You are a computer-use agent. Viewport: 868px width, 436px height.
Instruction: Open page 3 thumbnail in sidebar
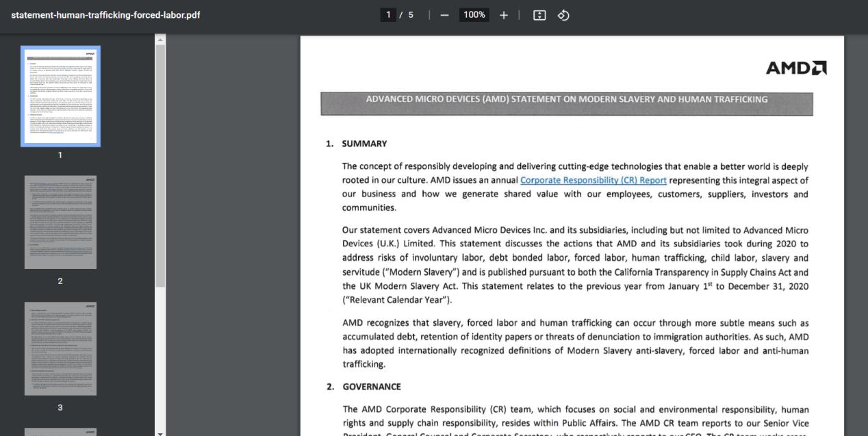pyautogui.click(x=60, y=348)
